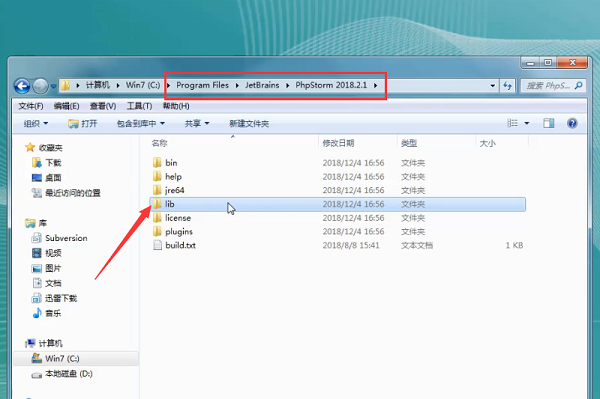Click the address bar folder icon
This screenshot has height=399, width=600.
coord(66,85)
